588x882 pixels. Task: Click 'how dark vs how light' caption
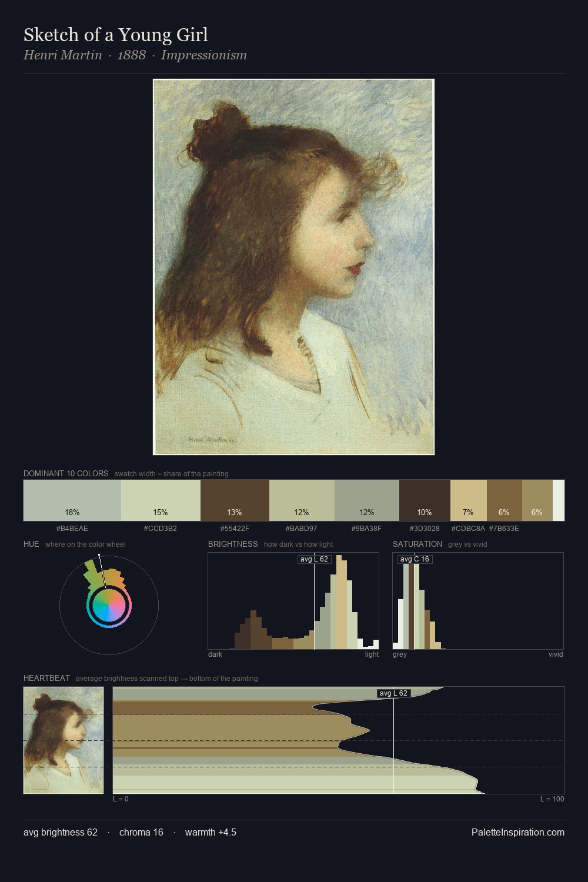click(x=299, y=544)
